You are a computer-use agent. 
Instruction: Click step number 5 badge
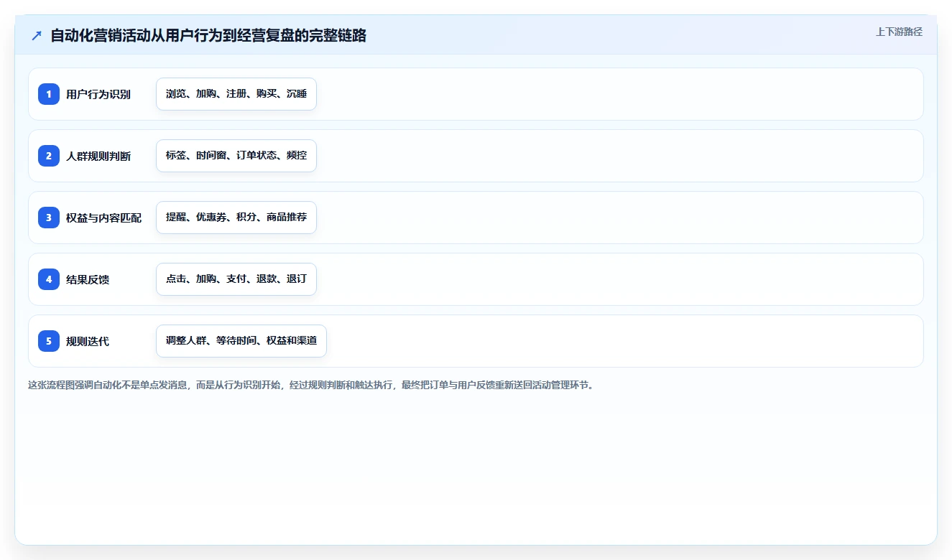tap(49, 341)
